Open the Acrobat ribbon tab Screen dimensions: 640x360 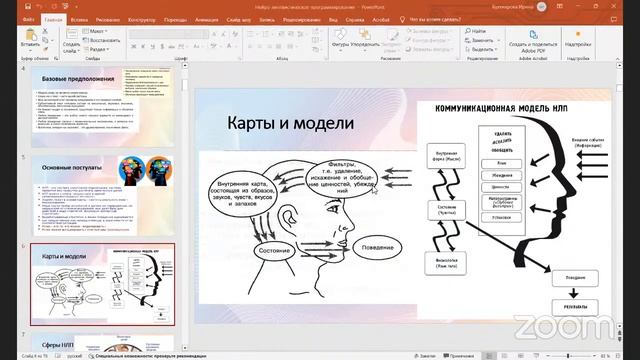point(380,20)
